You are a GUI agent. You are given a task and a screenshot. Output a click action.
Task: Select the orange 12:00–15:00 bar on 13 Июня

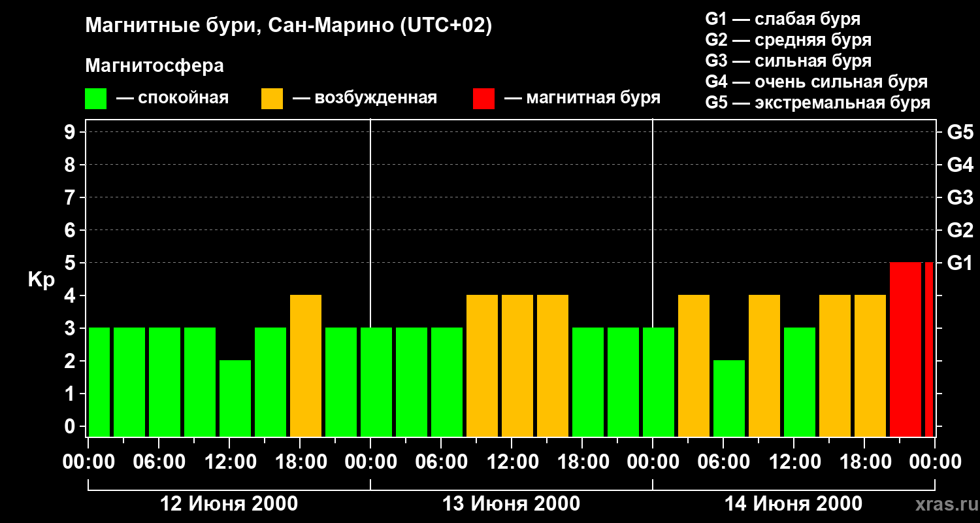(x=517, y=365)
